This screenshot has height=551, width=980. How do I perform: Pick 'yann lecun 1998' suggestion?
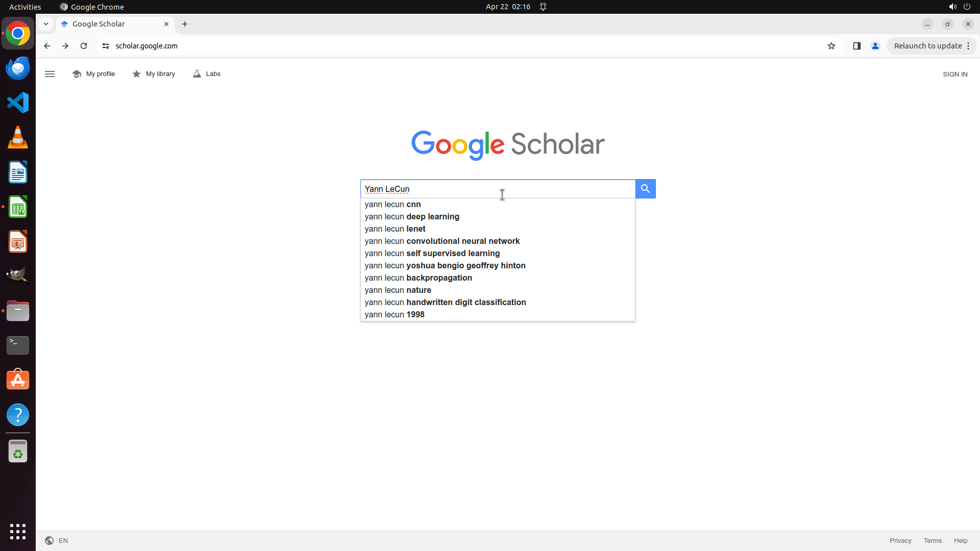click(395, 315)
